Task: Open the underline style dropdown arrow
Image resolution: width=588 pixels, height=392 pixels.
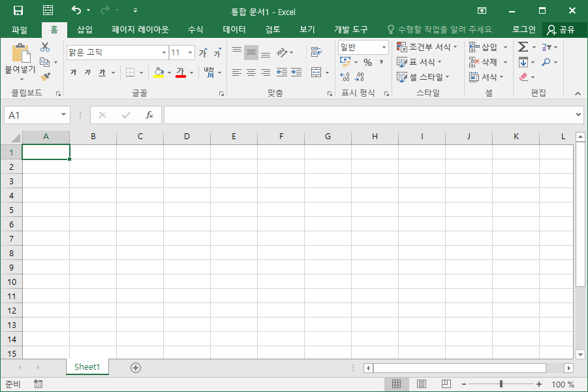Action: click(x=113, y=73)
